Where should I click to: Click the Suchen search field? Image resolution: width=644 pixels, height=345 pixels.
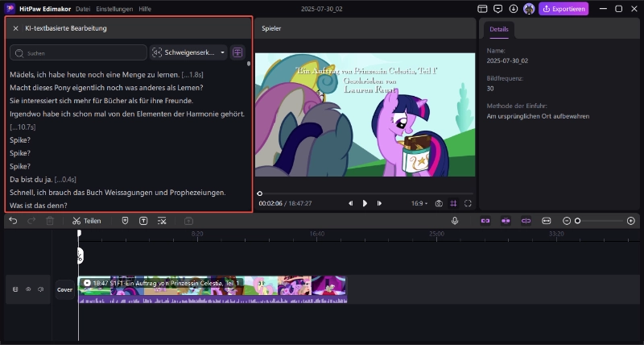78,52
